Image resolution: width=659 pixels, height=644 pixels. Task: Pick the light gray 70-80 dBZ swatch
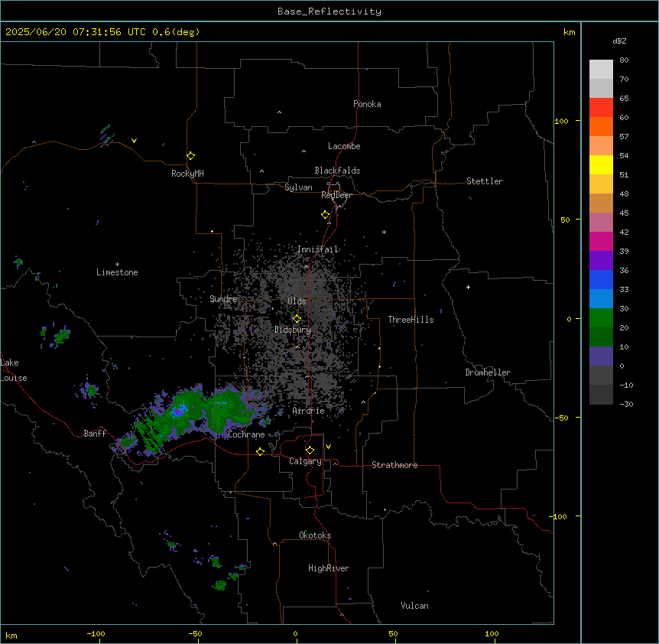coord(601,70)
